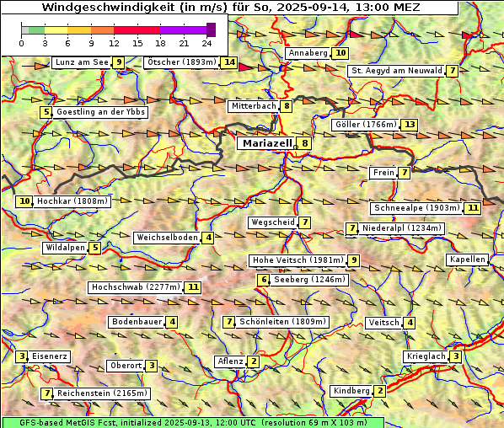Click the Reichenstein (2165m) label
Image resolution: width=504 pixels, height=428 pixels.
pyautogui.click(x=102, y=393)
